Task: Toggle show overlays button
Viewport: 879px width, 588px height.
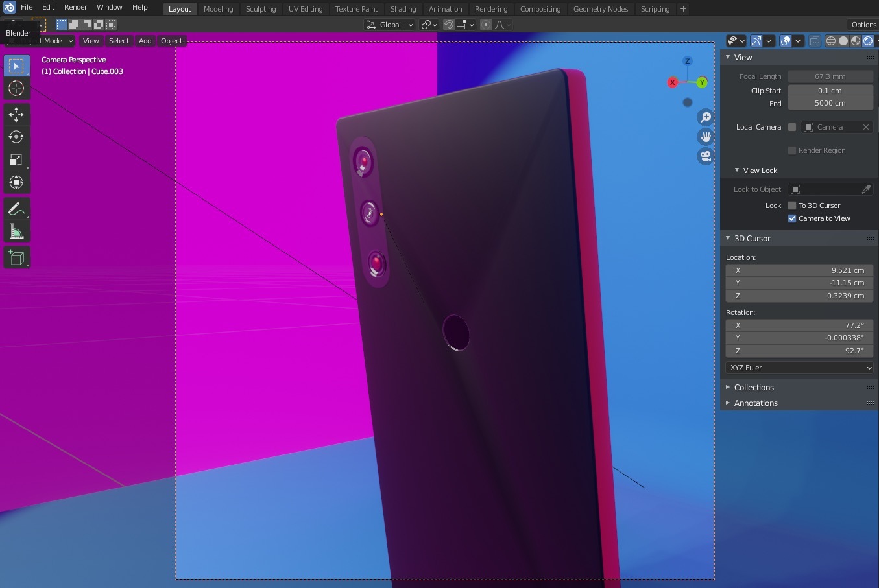Action: pyautogui.click(x=786, y=41)
